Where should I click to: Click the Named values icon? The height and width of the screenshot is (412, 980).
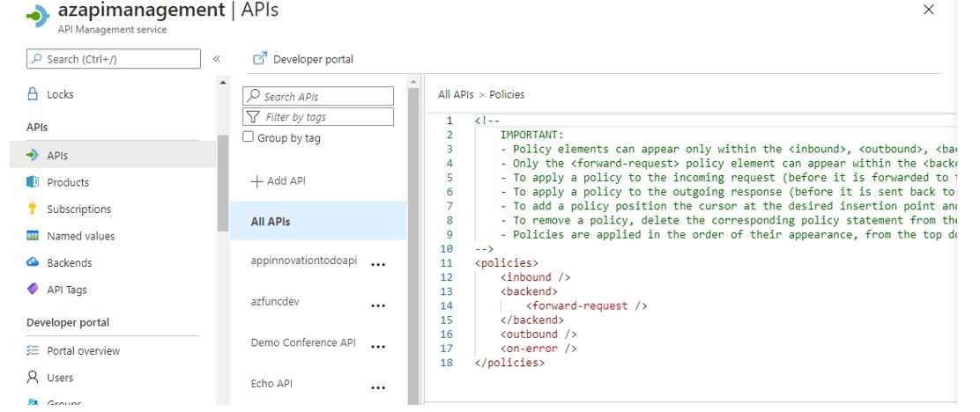pyautogui.click(x=33, y=235)
